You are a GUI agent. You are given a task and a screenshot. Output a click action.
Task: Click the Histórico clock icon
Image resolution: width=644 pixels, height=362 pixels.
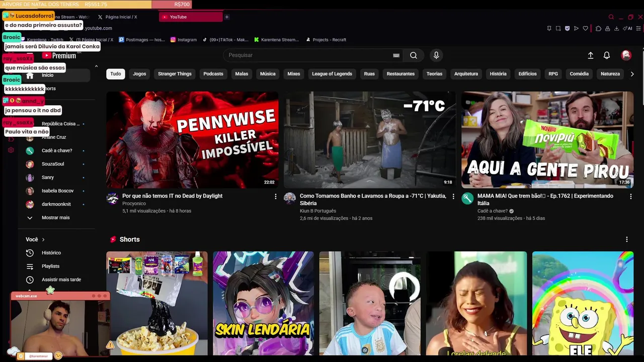pos(30,253)
